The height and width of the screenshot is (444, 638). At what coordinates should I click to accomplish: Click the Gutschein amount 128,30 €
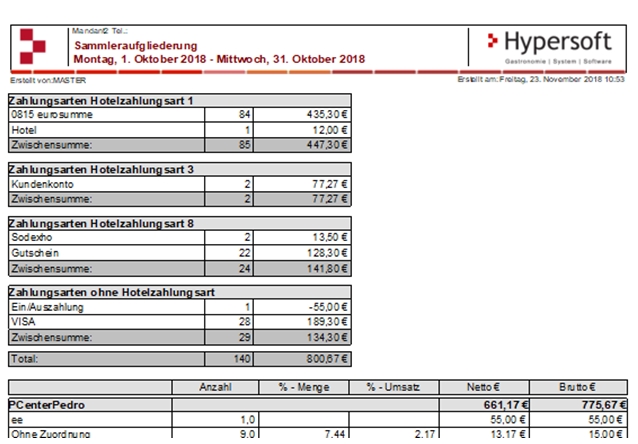(x=320, y=254)
